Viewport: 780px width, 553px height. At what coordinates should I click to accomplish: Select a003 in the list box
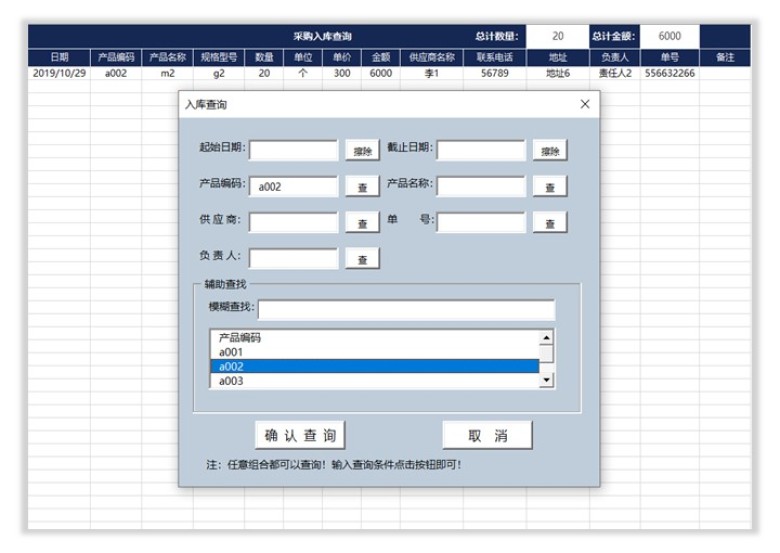tap(375, 380)
